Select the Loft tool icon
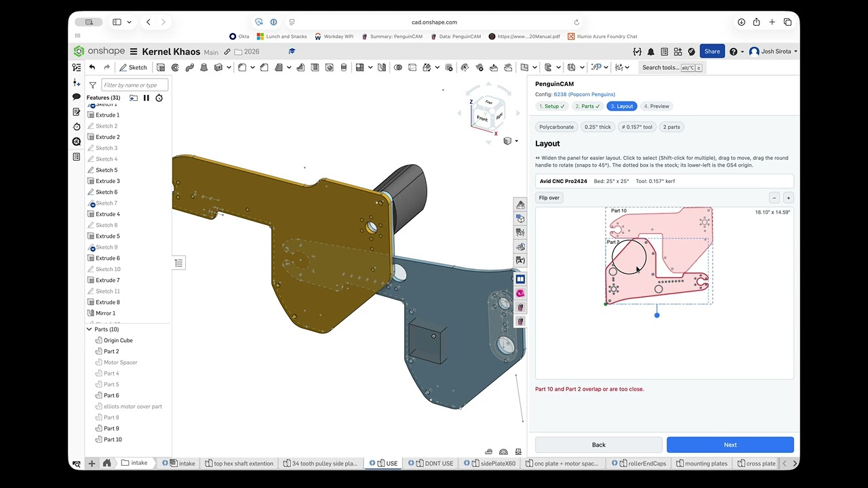This screenshot has height=488, width=868. [203, 67]
